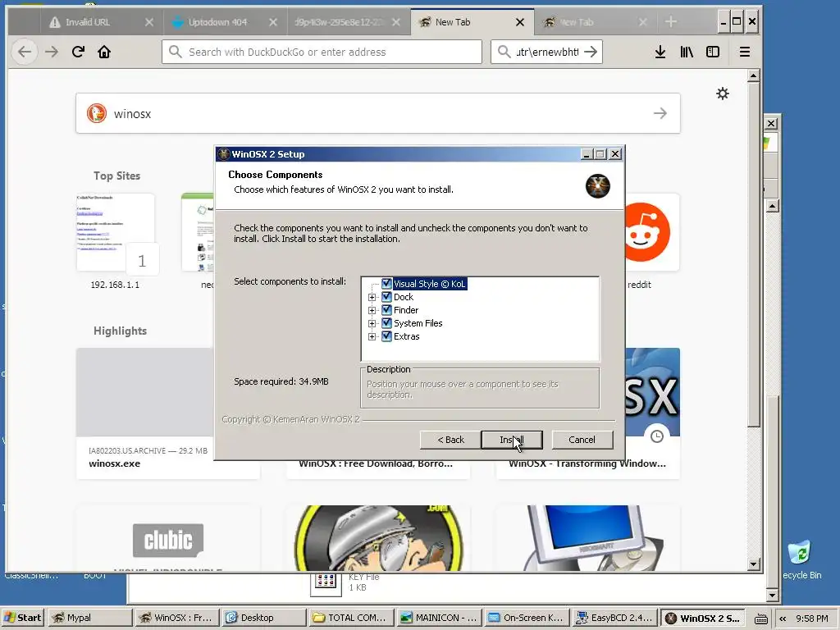
Task: Click the DuckDuckGo logo in winosx search box
Action: point(97,113)
